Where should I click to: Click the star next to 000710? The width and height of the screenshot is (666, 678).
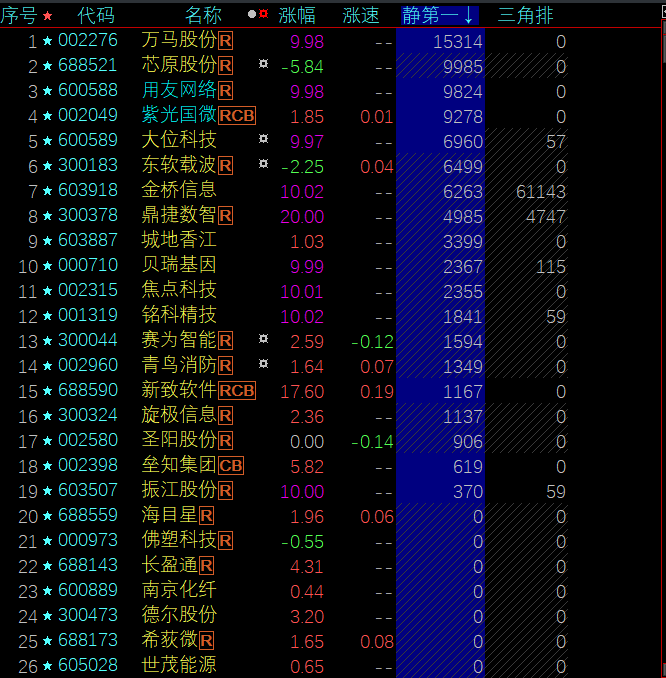pos(48,266)
